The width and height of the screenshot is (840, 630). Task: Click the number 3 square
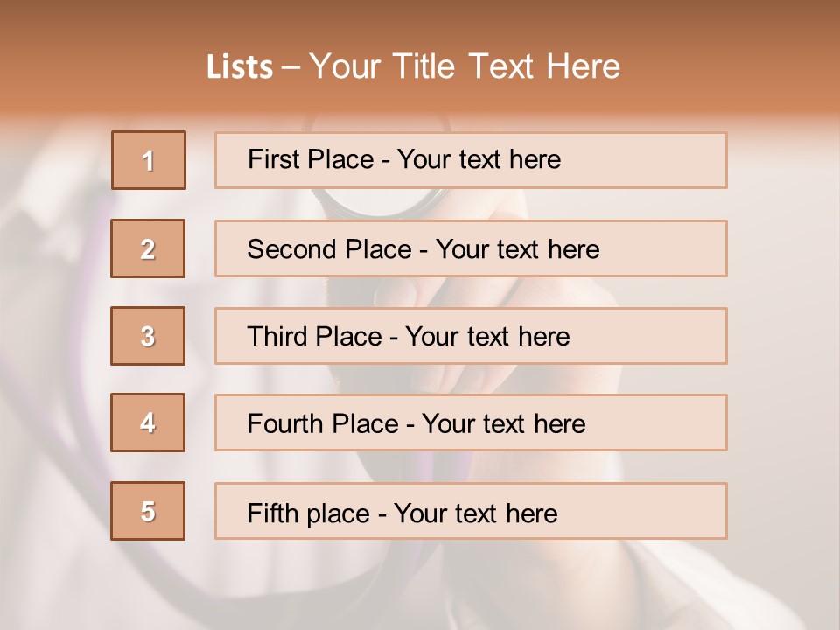[148, 336]
